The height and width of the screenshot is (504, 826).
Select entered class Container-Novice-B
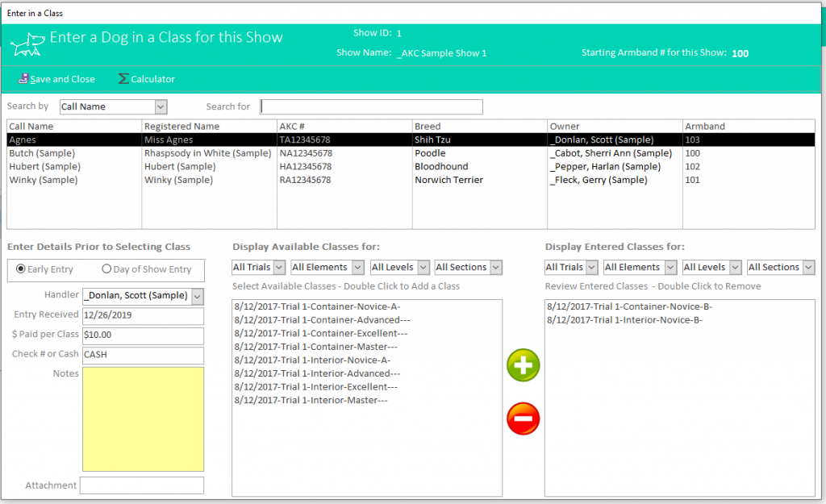629,306
